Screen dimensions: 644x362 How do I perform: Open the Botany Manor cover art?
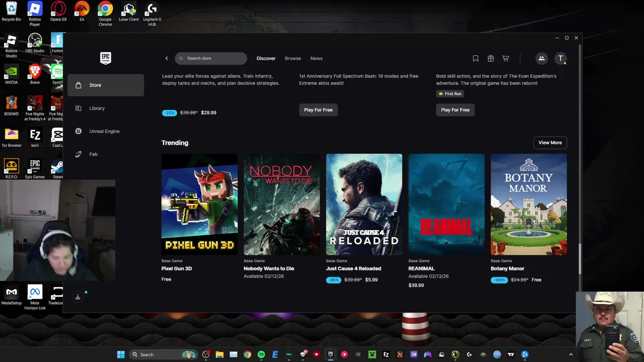pos(529,204)
